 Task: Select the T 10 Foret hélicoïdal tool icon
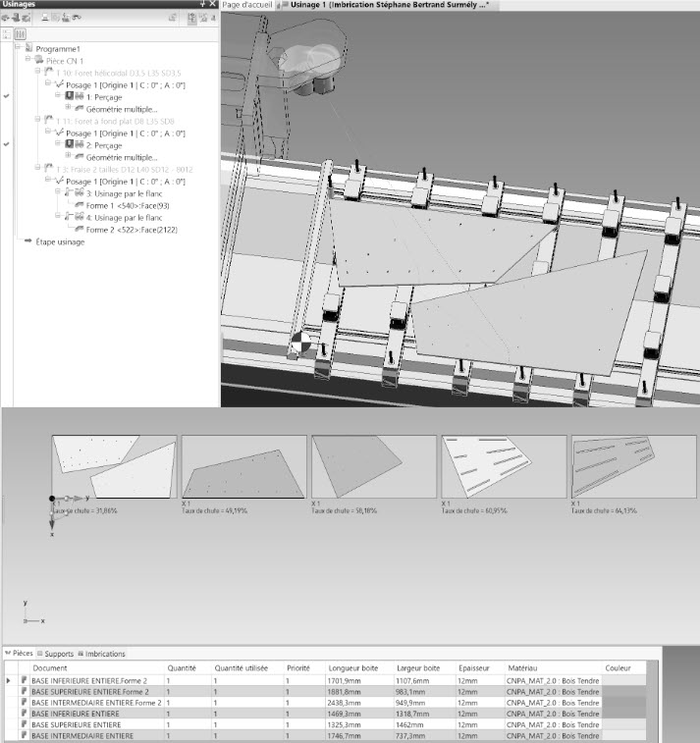click(48, 72)
